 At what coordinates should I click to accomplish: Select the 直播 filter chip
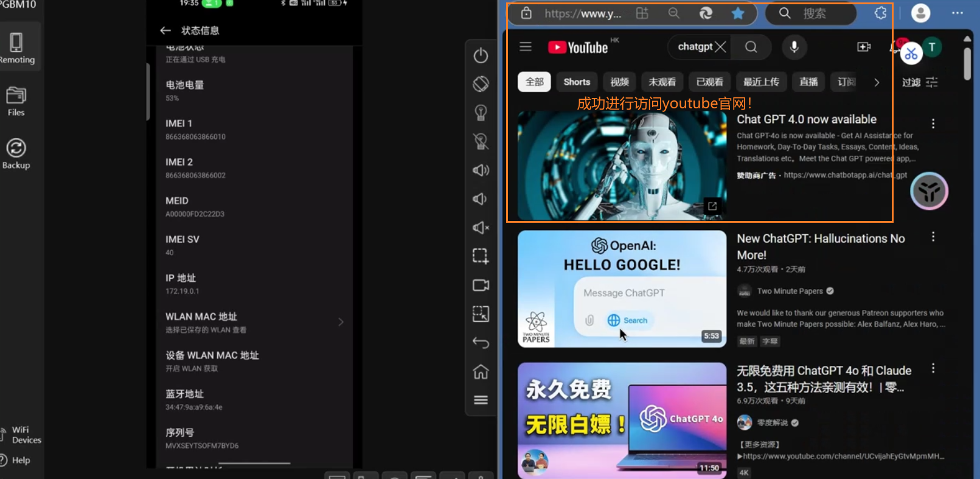[x=808, y=82]
